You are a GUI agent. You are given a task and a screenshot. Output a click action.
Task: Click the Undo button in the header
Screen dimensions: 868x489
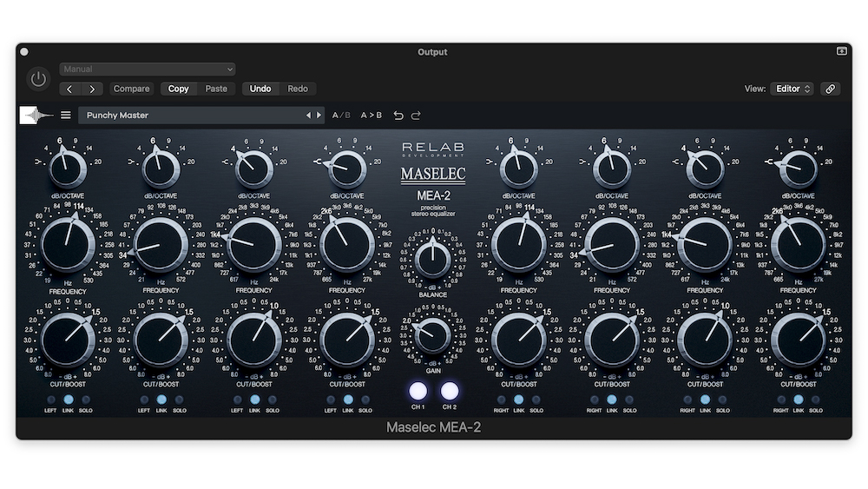[260, 89]
